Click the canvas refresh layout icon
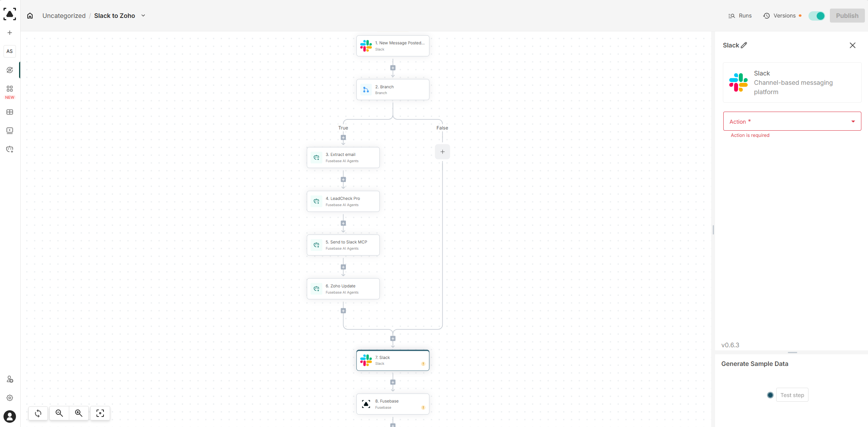The height and width of the screenshot is (427, 868). tap(38, 413)
